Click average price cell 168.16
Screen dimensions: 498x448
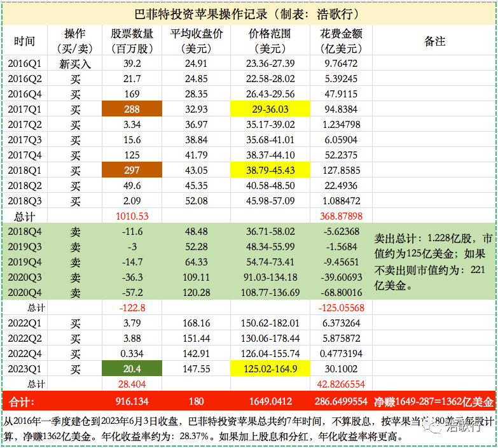pyautogui.click(x=197, y=323)
